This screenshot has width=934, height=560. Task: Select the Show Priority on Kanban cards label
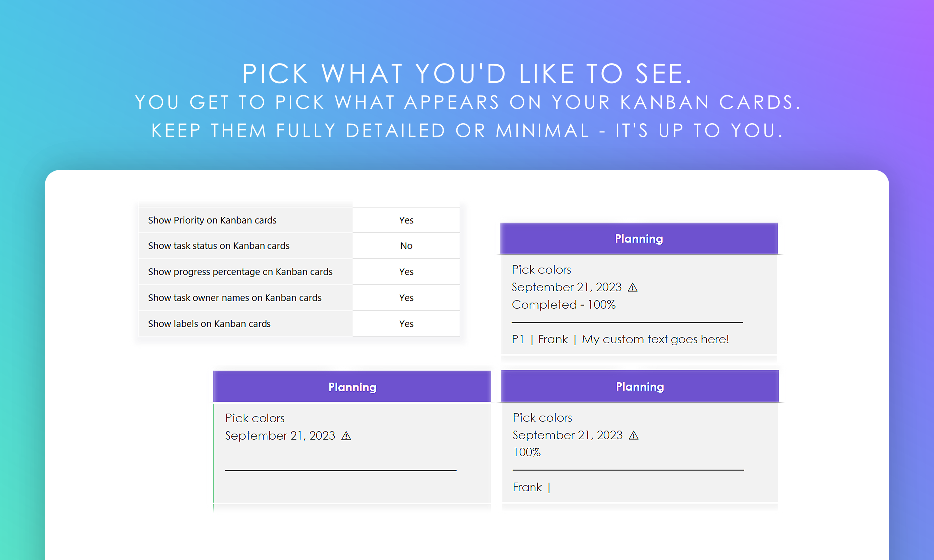click(212, 220)
